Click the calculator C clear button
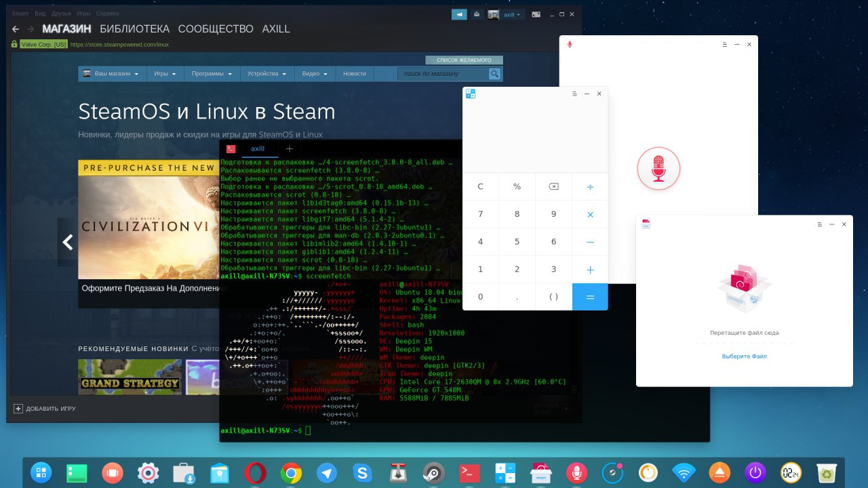Image resolution: width=868 pixels, height=488 pixels. click(480, 186)
